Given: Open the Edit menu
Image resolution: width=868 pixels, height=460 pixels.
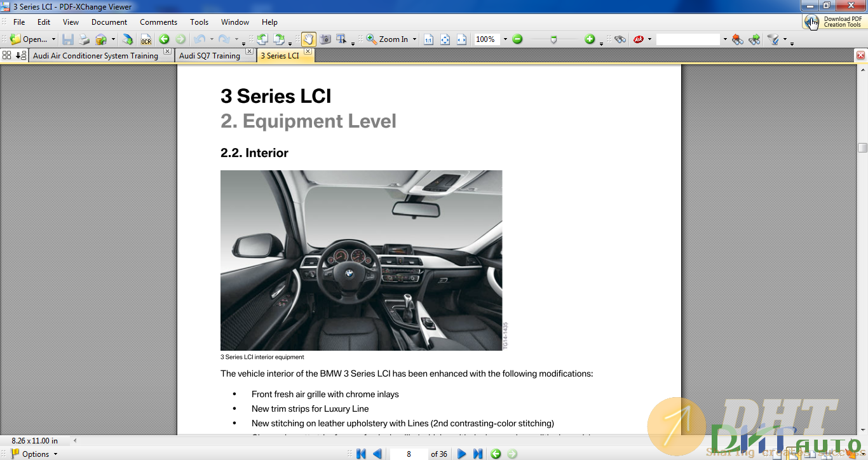Looking at the screenshot, I should pos(43,22).
